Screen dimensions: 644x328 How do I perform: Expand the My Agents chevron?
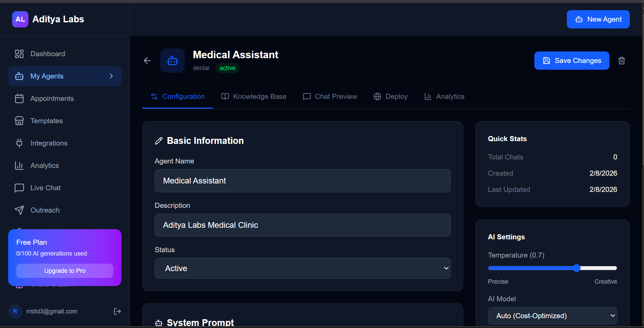point(111,76)
